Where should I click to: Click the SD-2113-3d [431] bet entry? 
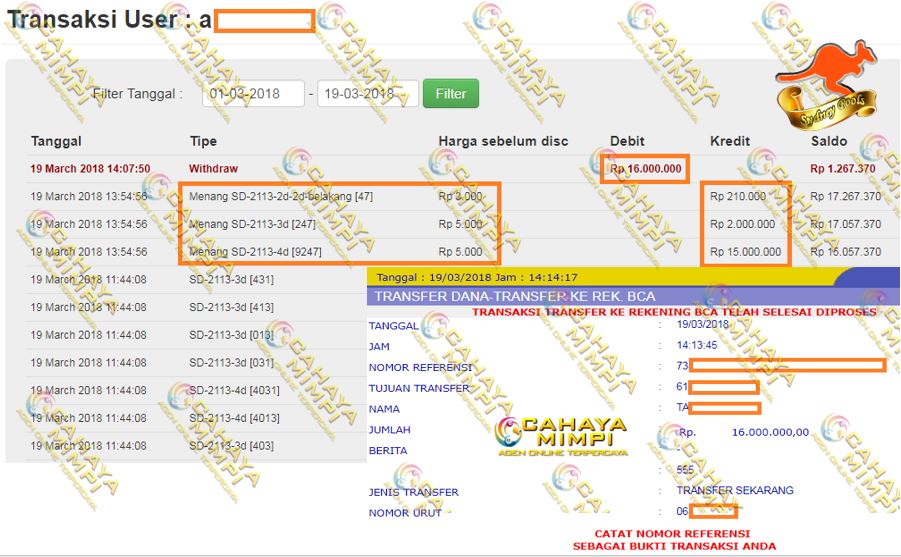click(231, 280)
